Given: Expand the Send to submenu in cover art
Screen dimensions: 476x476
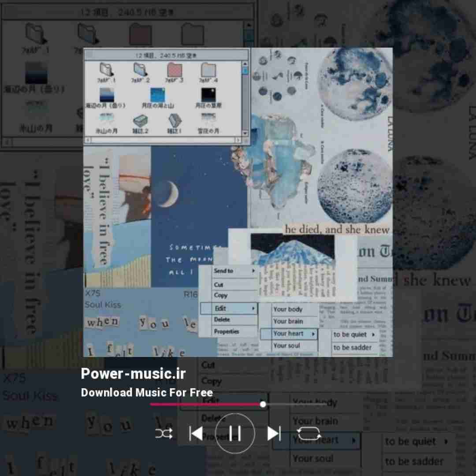Looking at the screenshot, I should (234, 271).
